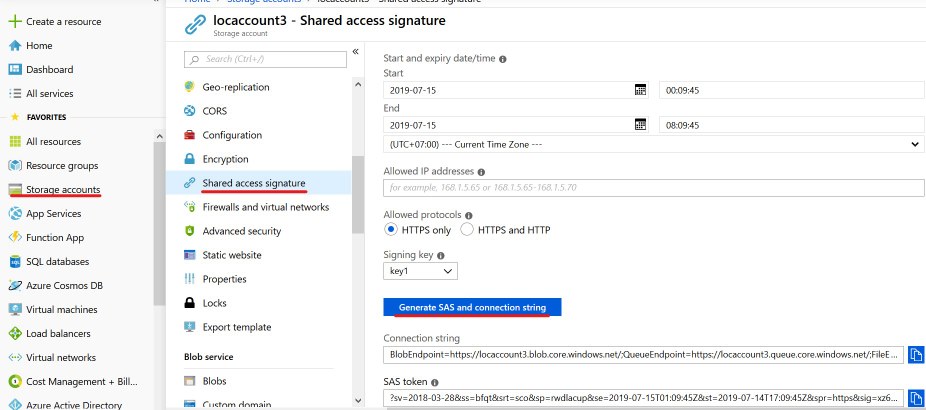926x410 pixels.
Task: Click the Start date field 2019-07-15
Action: [516, 90]
